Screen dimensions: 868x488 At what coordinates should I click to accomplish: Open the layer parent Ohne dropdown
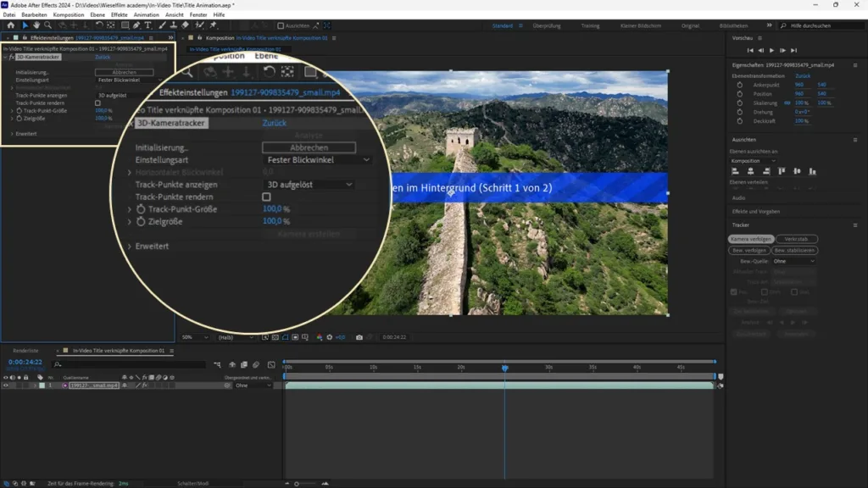click(x=253, y=385)
